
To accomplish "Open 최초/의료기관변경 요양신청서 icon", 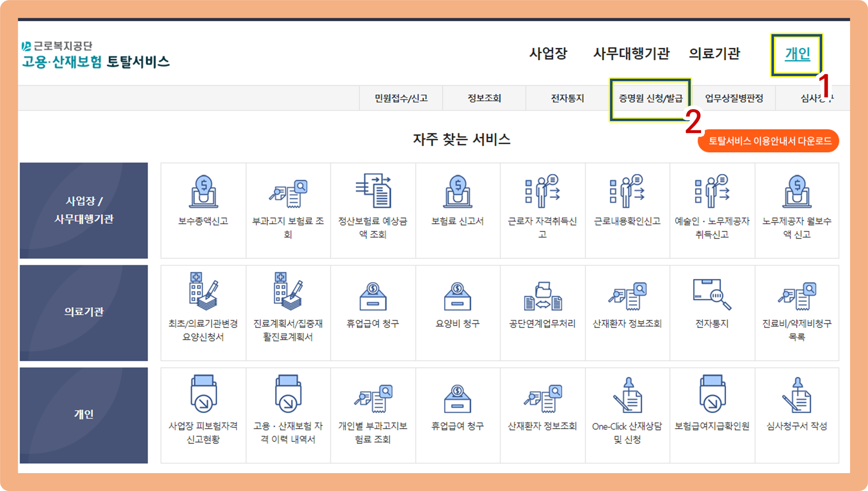I will (203, 292).
